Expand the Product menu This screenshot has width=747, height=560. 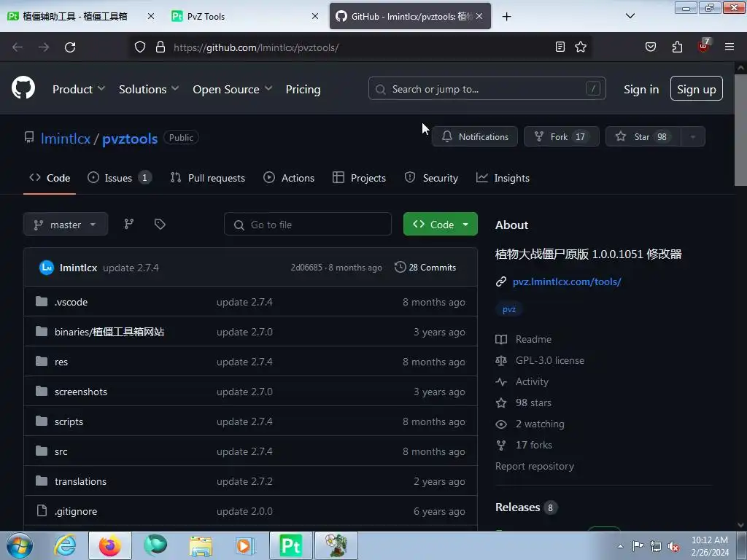tap(79, 89)
